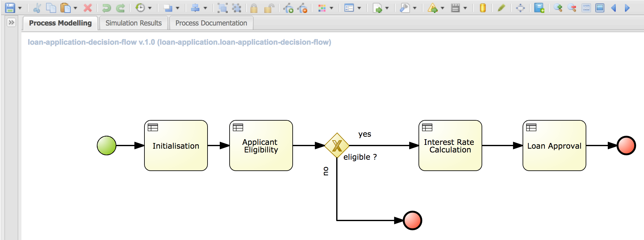Click the bring-to-front layering icon
The height and width of the screenshot is (240, 644).
[168, 8]
